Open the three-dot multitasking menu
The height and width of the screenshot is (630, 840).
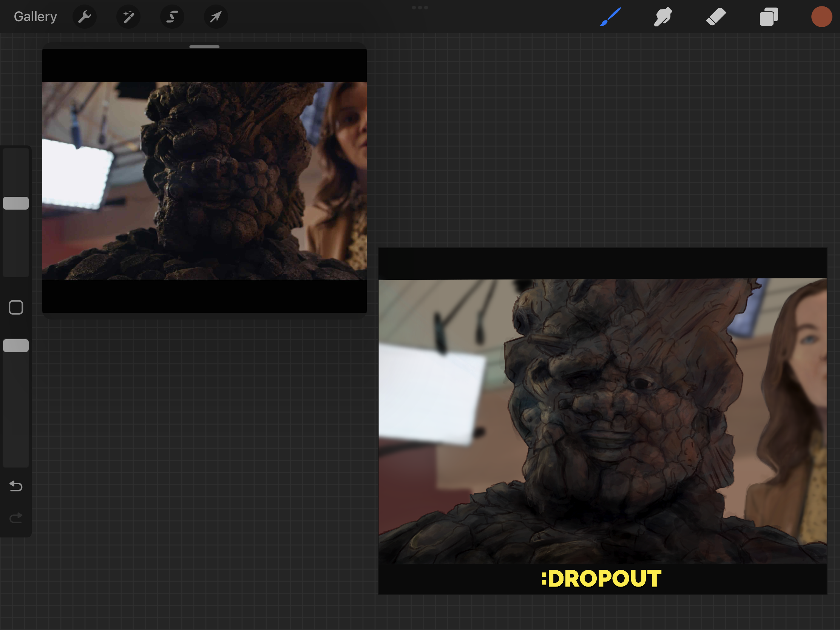[x=420, y=8]
